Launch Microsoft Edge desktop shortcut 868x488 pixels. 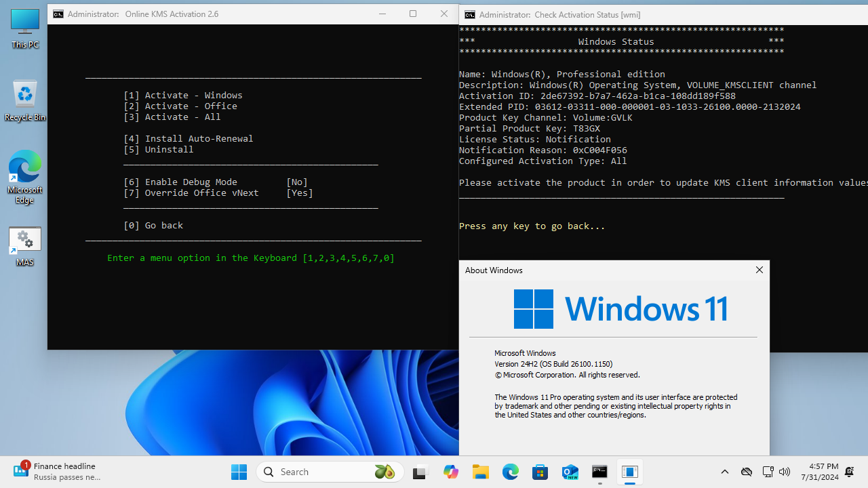tap(25, 177)
